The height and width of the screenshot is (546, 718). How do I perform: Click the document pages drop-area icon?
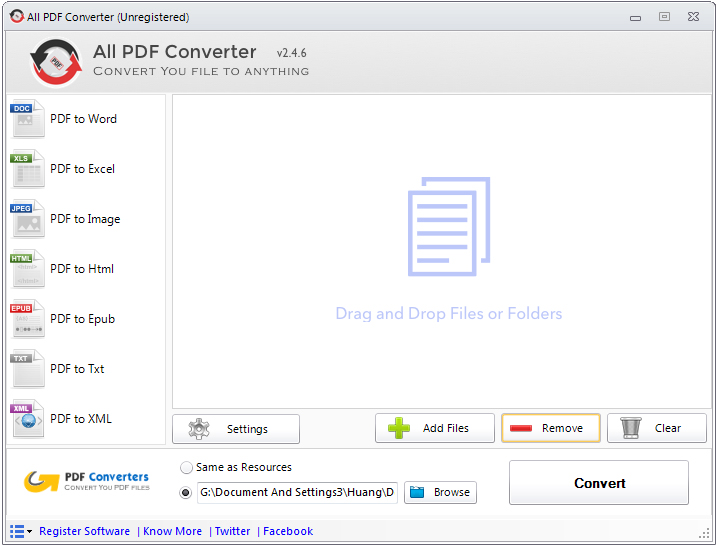[x=449, y=227]
